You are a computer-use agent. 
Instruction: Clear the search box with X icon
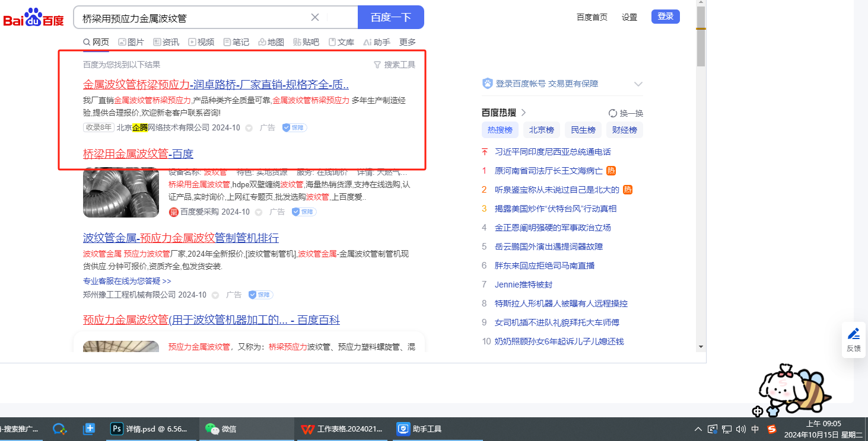click(315, 18)
